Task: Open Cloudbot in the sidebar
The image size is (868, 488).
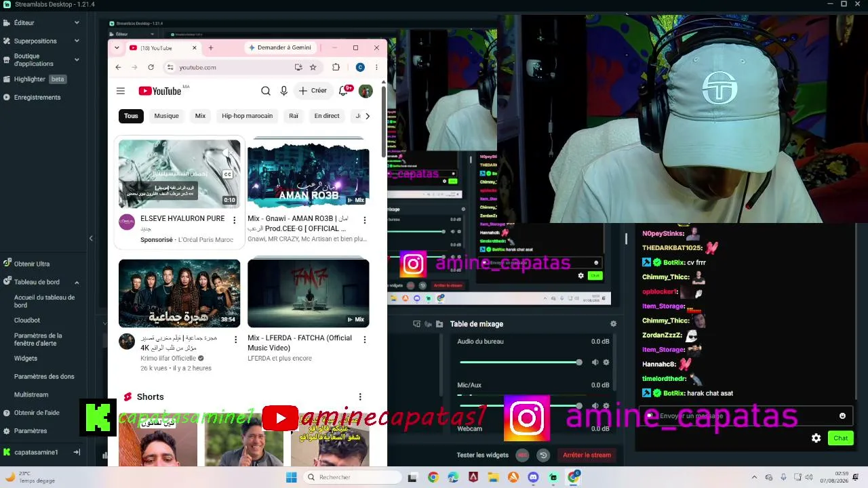Action: coord(27,320)
